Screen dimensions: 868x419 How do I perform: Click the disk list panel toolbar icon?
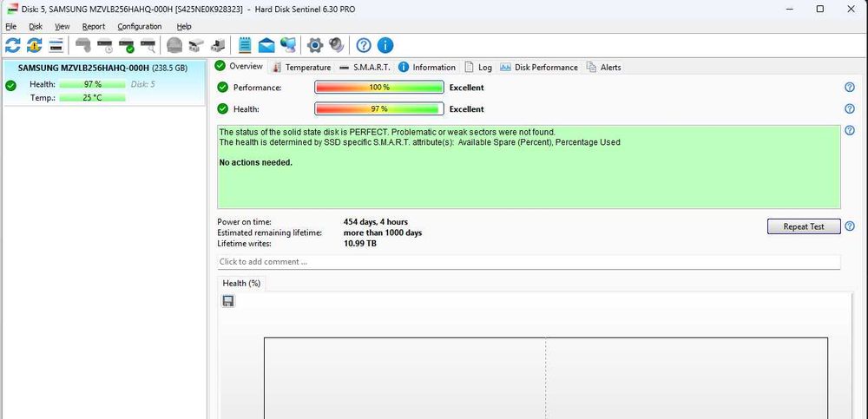pos(56,45)
